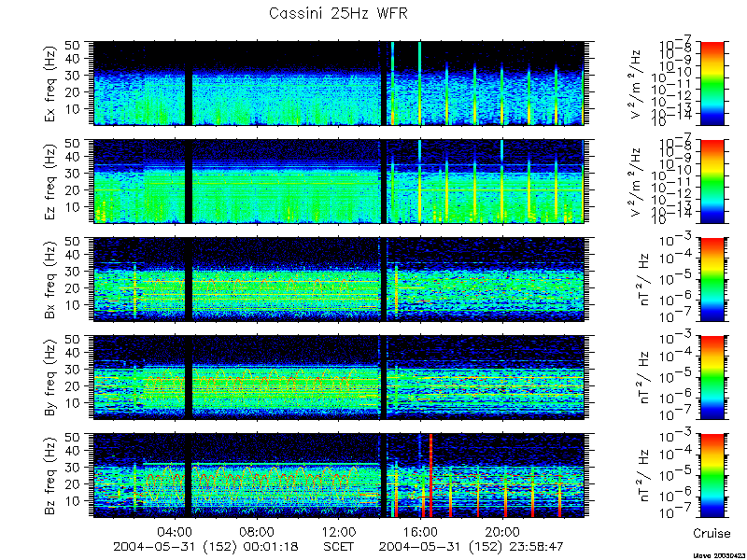Screen dimensions: 747x560
Task: Click the "Bx freq (Hz)" axis label
Action: (50, 279)
